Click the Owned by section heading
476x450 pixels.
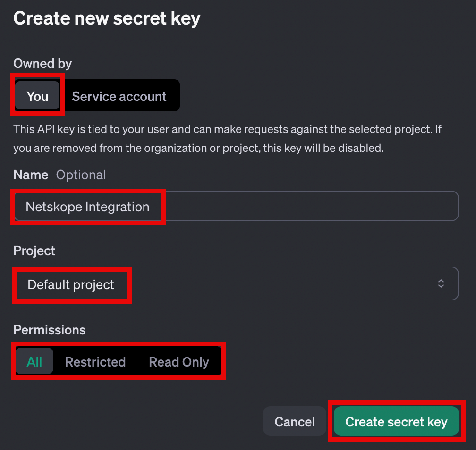[x=42, y=63]
